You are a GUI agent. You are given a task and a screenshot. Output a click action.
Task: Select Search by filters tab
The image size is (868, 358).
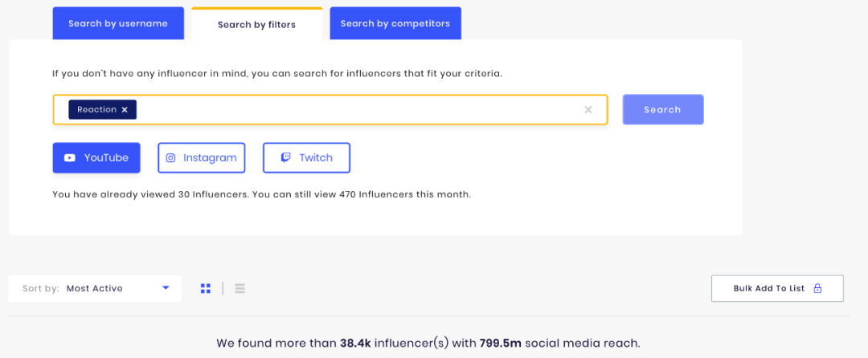257,24
